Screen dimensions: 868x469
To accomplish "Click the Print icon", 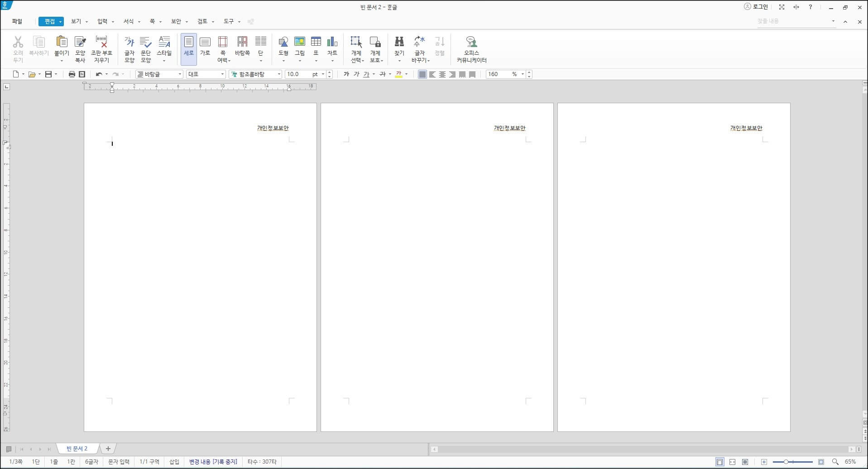I will tap(72, 74).
